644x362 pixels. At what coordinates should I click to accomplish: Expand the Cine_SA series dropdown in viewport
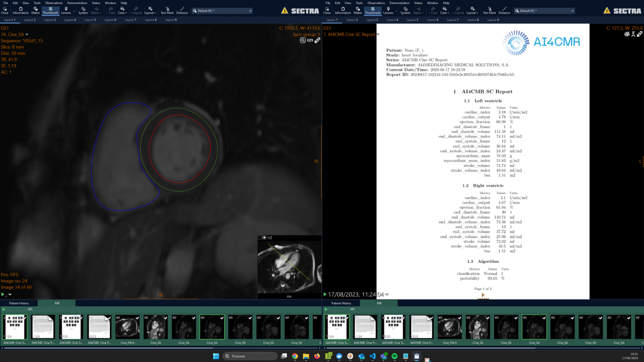(27, 35)
